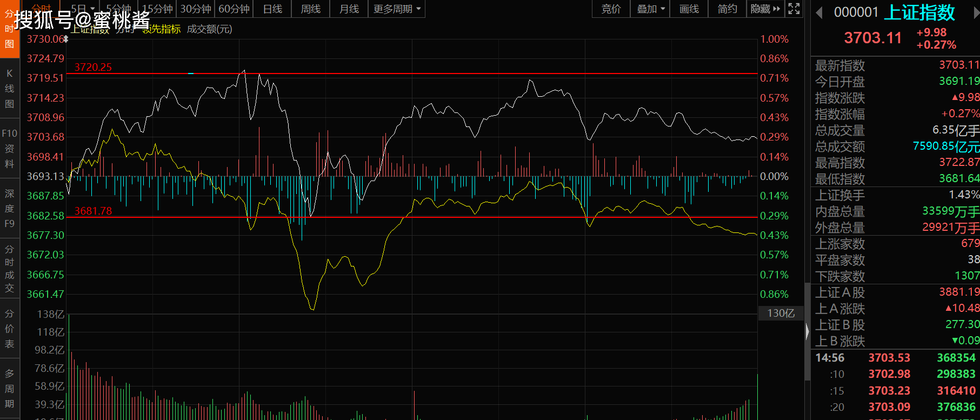Select the 60分钟 period tab
980x420 pixels.
[x=234, y=9]
